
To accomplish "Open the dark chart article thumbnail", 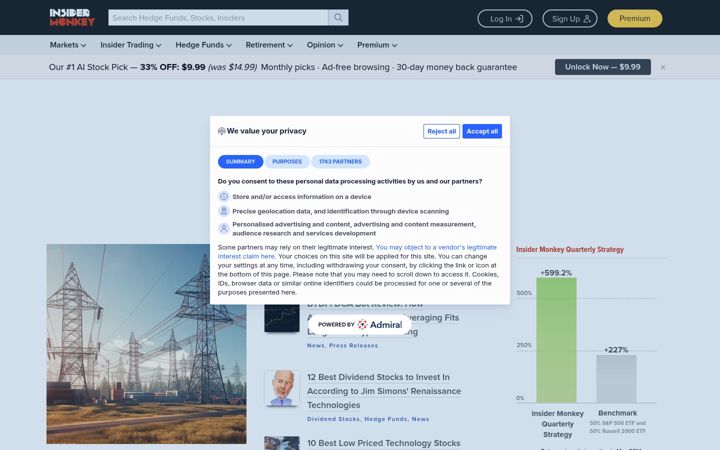I will click(281, 318).
